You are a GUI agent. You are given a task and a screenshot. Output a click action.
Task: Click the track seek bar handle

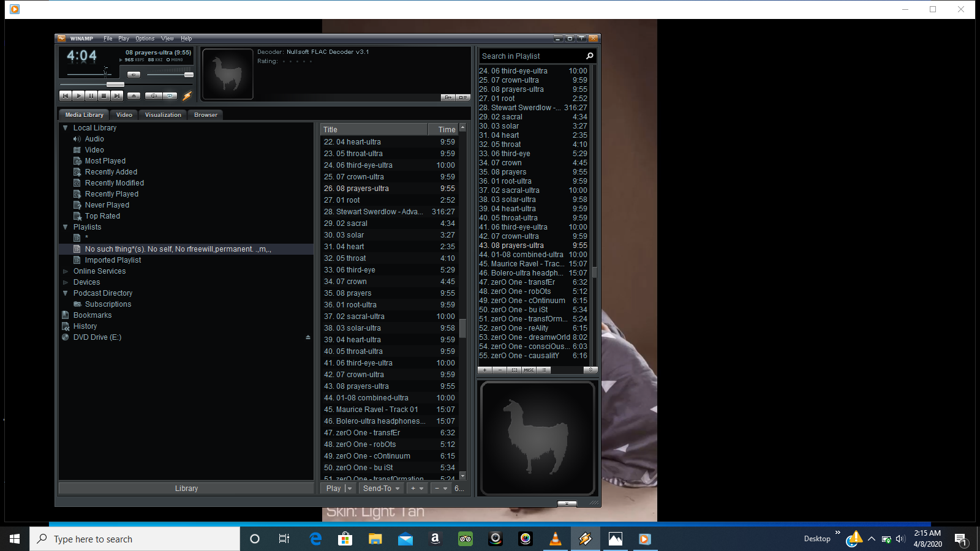(x=115, y=84)
